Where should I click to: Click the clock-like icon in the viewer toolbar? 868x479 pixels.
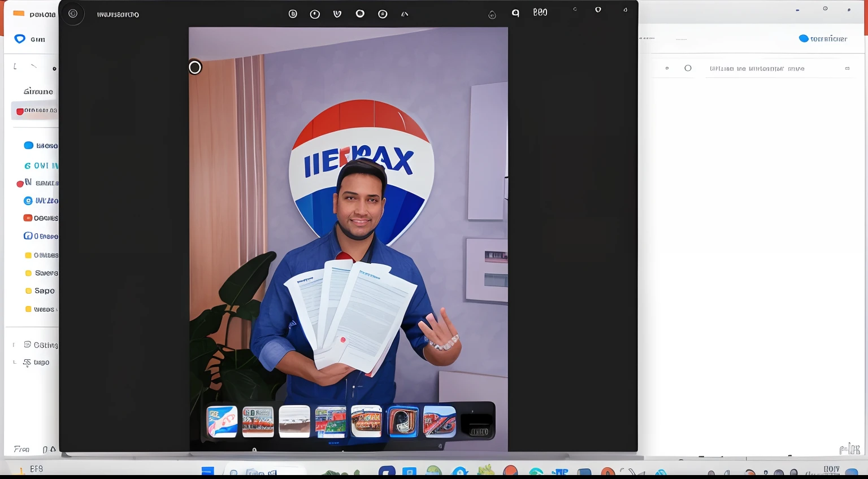[x=315, y=14]
